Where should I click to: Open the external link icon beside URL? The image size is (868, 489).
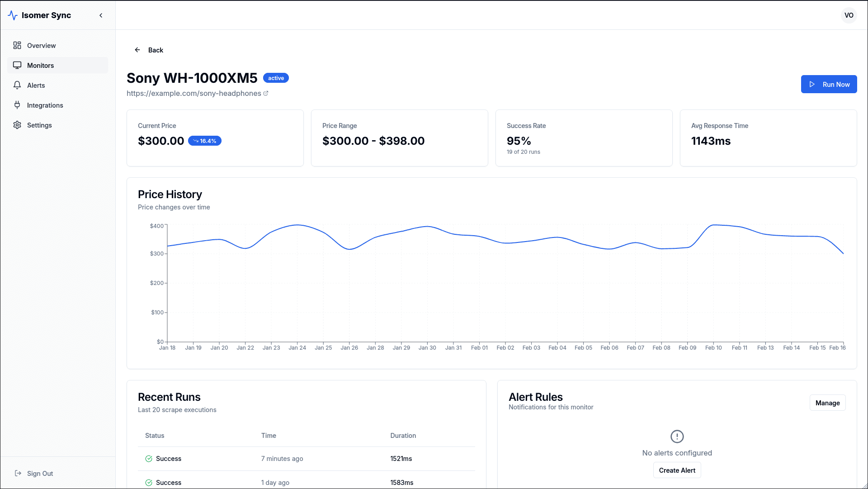click(x=266, y=94)
